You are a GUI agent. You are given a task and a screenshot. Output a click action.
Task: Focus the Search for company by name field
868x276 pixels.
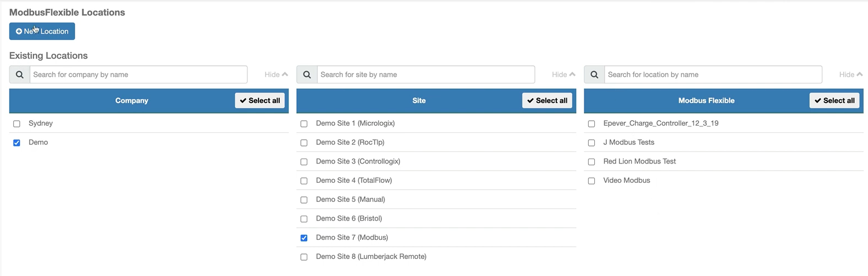coord(139,75)
